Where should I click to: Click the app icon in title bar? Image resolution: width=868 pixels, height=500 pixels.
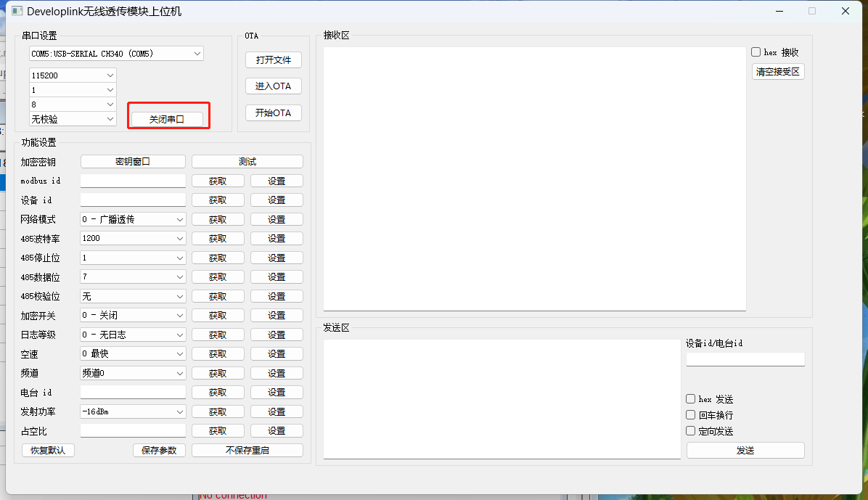coord(16,12)
